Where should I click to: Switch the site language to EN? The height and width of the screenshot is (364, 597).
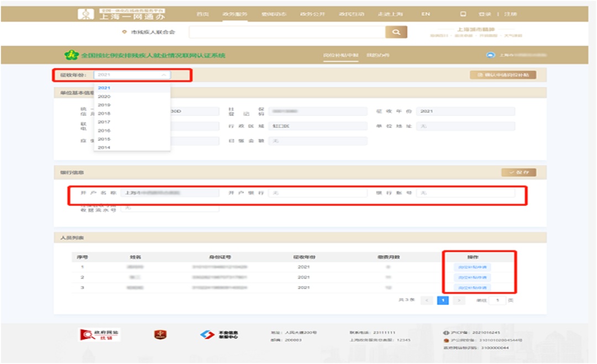426,14
